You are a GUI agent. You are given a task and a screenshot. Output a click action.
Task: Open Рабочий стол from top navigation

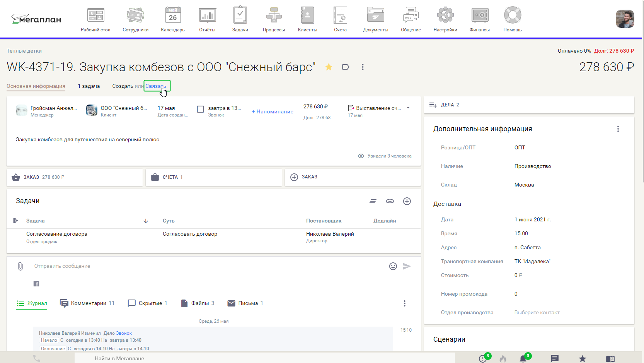point(95,19)
